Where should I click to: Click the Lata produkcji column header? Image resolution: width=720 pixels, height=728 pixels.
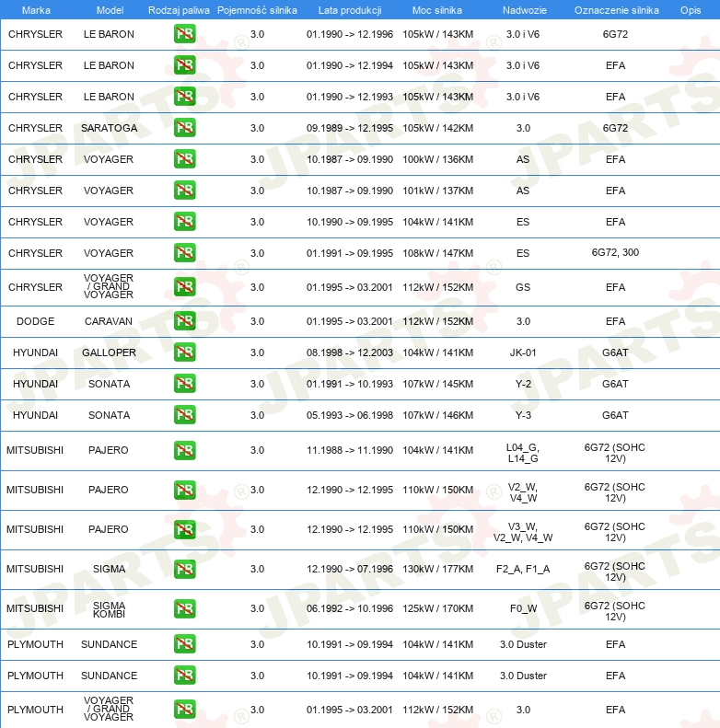[350, 10]
